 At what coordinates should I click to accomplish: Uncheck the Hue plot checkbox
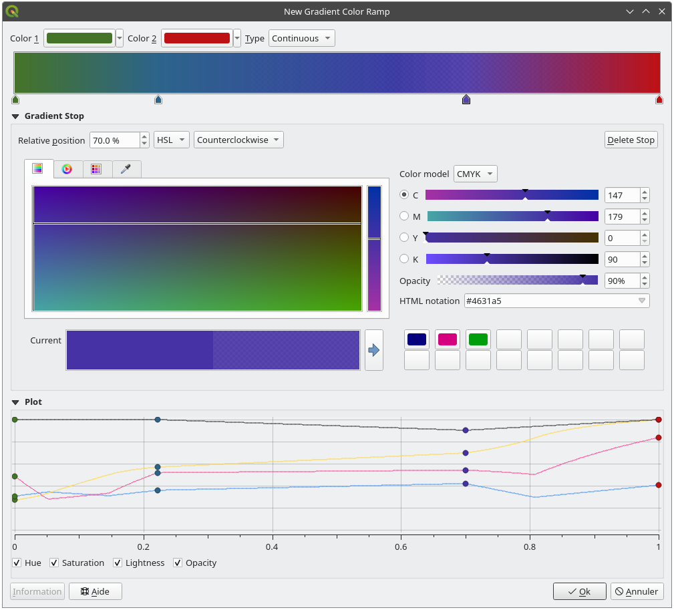point(17,563)
